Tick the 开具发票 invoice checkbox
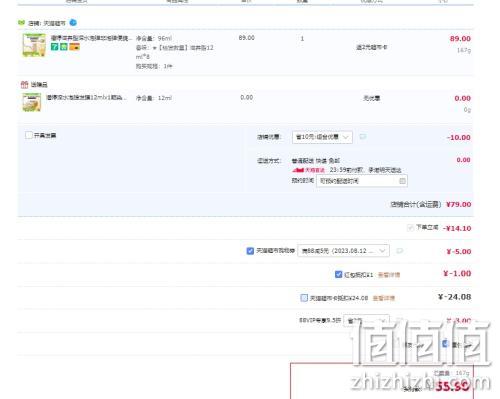This screenshot has width=500, height=399. tap(29, 135)
